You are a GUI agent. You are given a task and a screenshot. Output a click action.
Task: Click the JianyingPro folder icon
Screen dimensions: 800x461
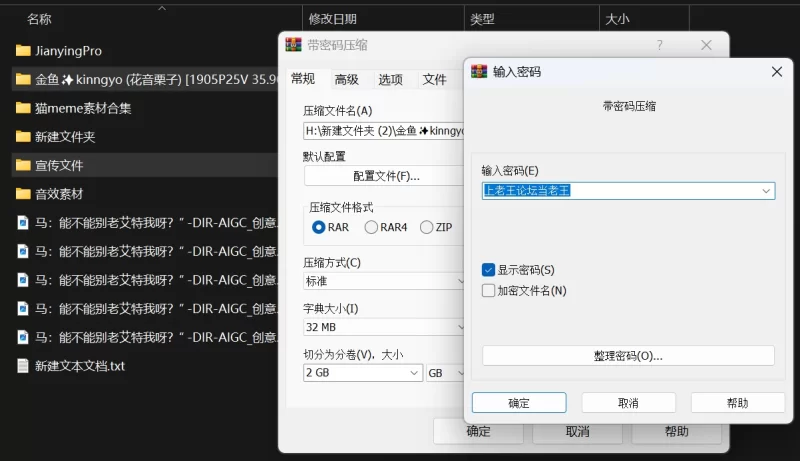23,51
